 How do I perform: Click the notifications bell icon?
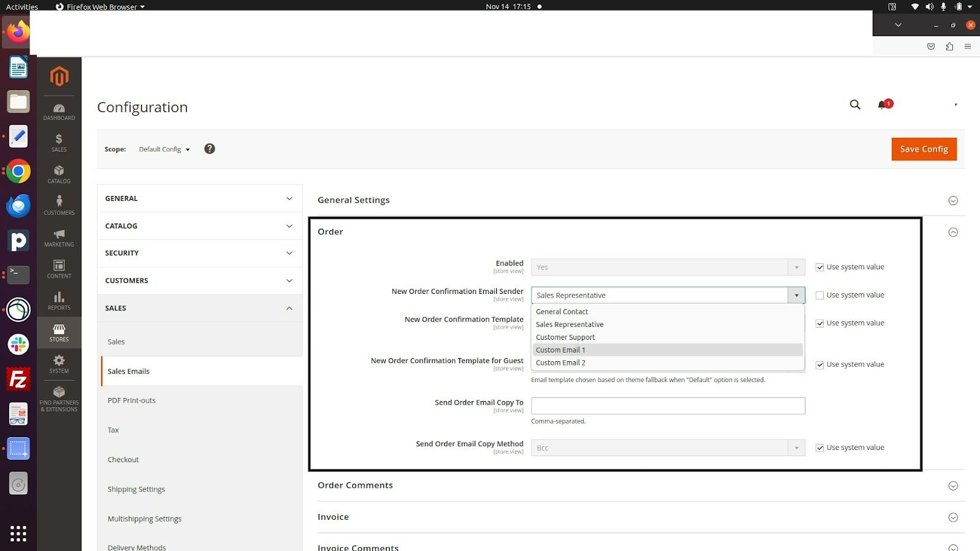coord(882,104)
